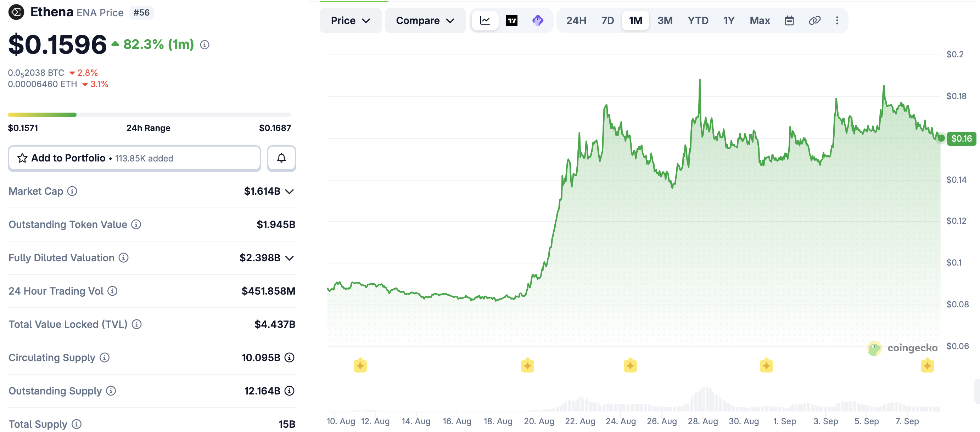Open Circulating Supply label info icon
The height and width of the screenshot is (432, 980).
pyautogui.click(x=105, y=358)
